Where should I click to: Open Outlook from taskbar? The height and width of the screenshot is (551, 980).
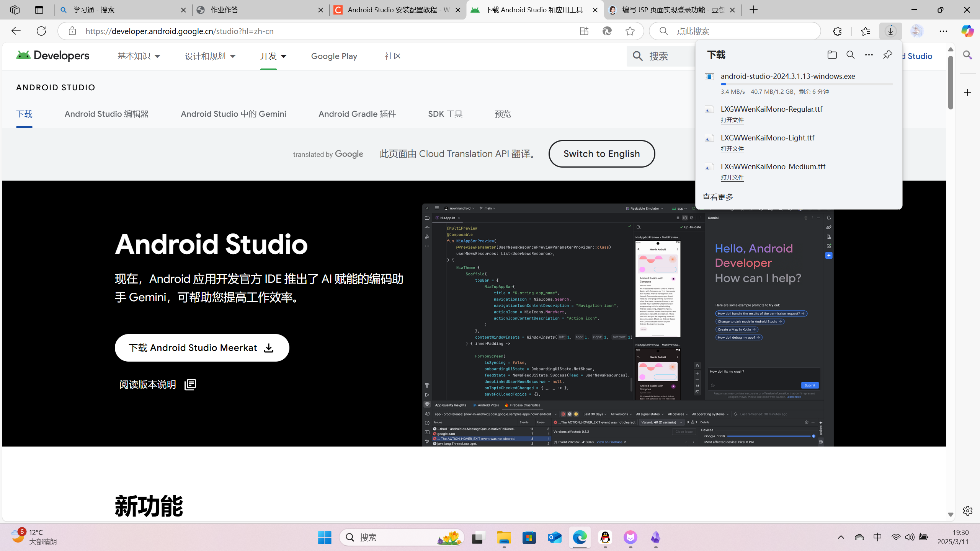coord(554,537)
